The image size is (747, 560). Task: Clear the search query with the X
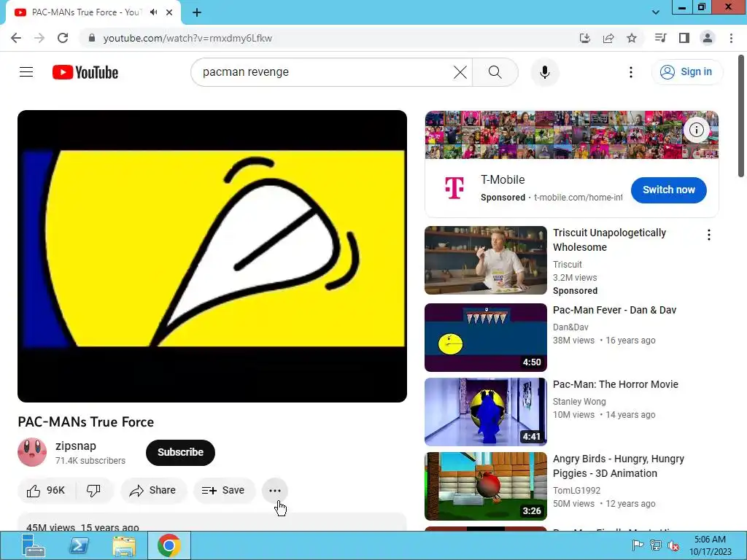460,72
